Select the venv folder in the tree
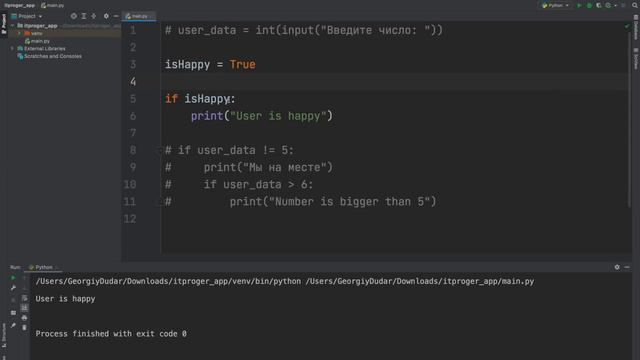Viewport: 640px width, 360px height. [36, 33]
